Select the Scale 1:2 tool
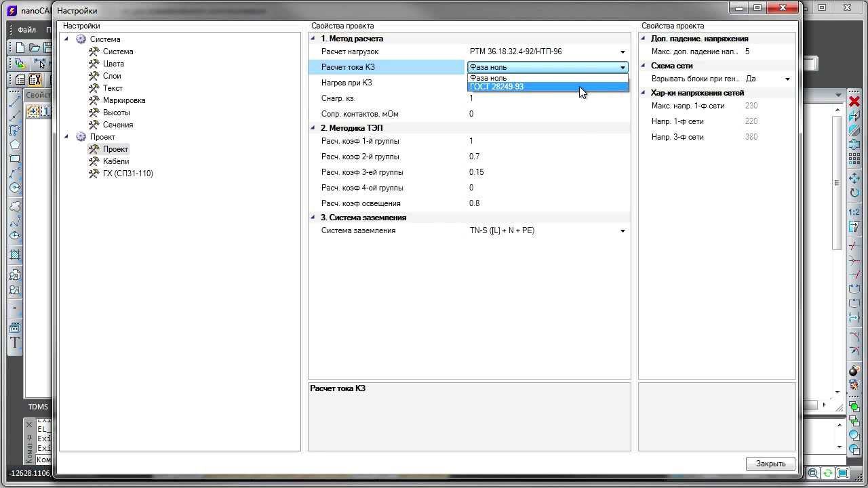 854,212
